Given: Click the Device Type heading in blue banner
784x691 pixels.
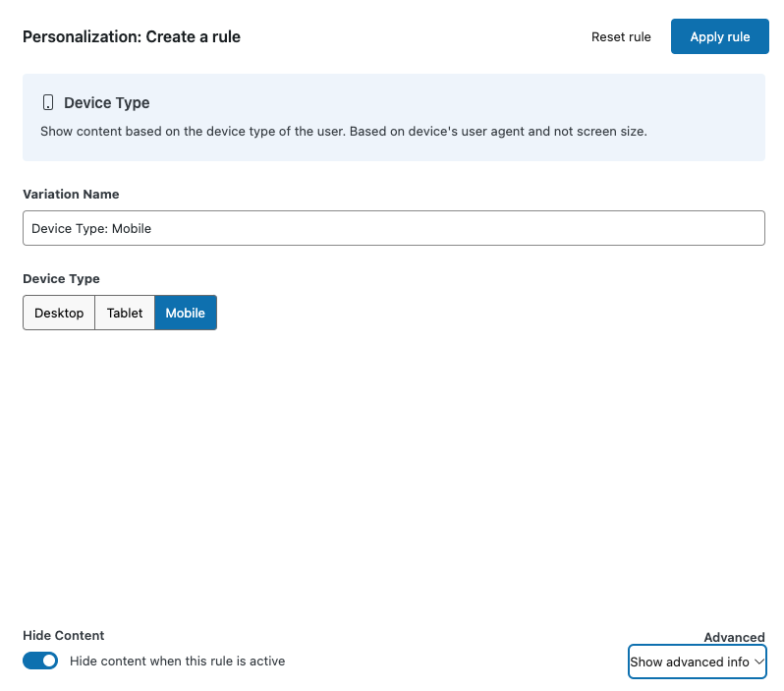Looking at the screenshot, I should (106, 102).
